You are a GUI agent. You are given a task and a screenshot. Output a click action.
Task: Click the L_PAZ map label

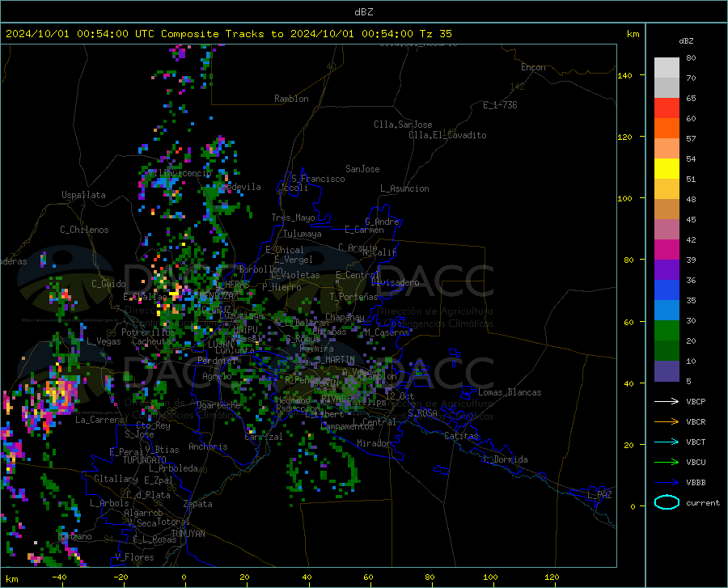pyautogui.click(x=599, y=495)
